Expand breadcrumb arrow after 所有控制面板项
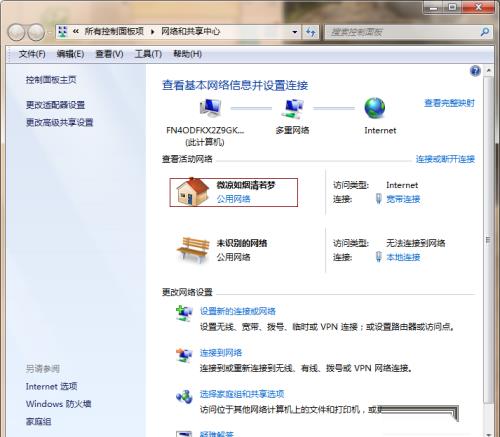 (152, 32)
